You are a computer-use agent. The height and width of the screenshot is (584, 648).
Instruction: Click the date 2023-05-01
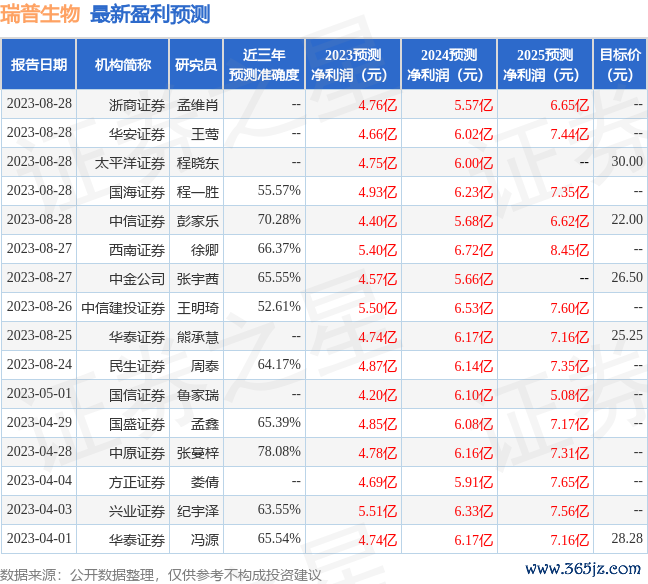[x=39, y=393]
